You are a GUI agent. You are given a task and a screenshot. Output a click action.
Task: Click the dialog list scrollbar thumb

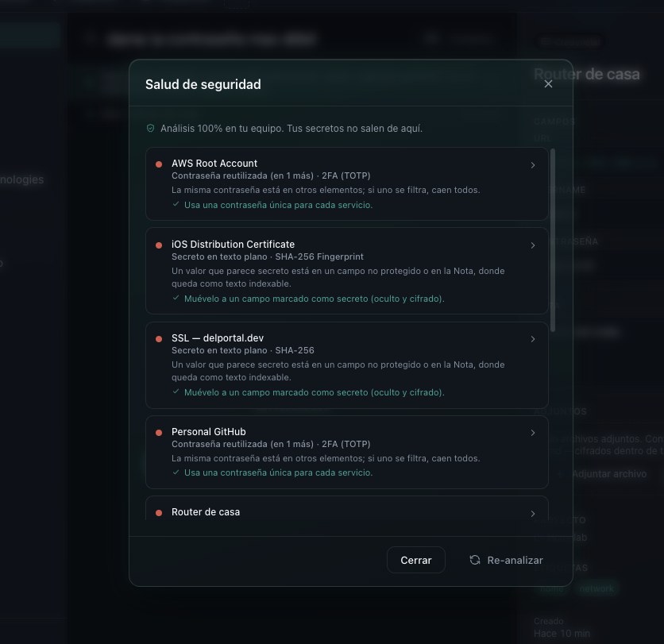552,240
